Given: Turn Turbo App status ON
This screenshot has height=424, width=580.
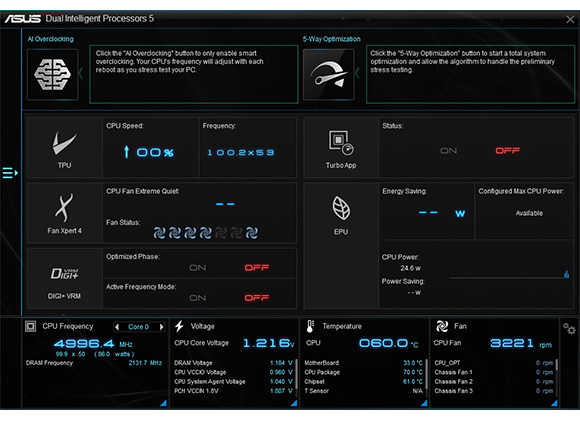Looking at the screenshot, I should pos(448,151).
